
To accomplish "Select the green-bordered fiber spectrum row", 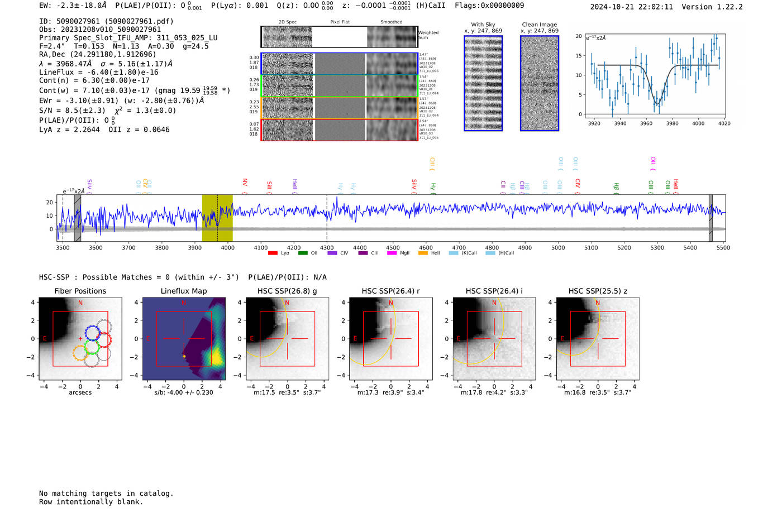I will coord(340,85).
